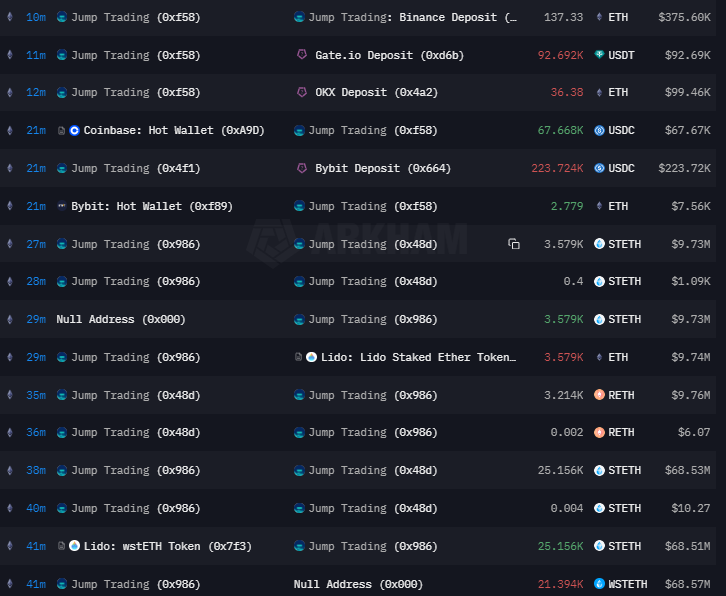
Task: Click the amount 0.004
Action: (567, 508)
